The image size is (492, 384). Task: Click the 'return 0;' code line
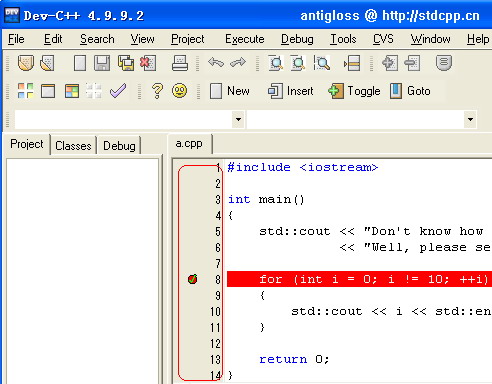[294, 359]
